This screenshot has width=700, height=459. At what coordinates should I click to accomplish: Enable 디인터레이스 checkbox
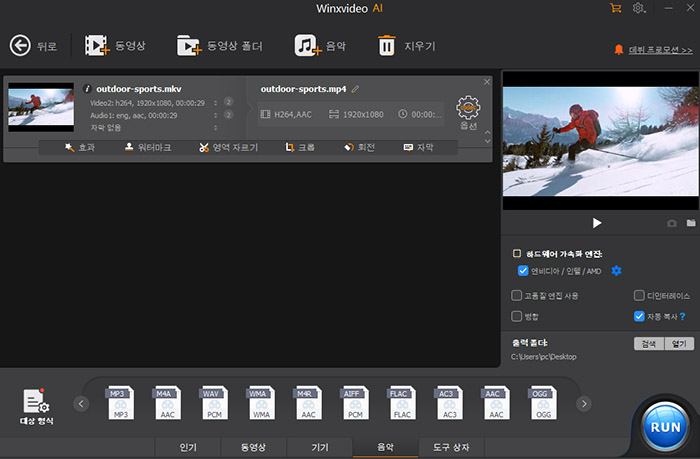click(x=639, y=296)
